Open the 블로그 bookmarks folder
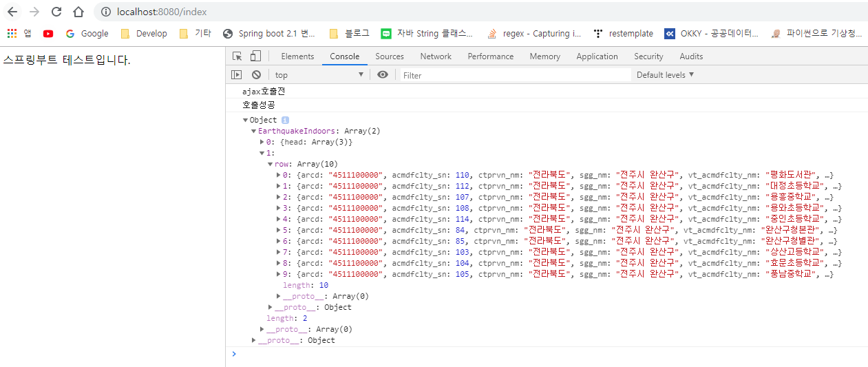Image resolution: width=868 pixels, height=367 pixels. [350, 33]
